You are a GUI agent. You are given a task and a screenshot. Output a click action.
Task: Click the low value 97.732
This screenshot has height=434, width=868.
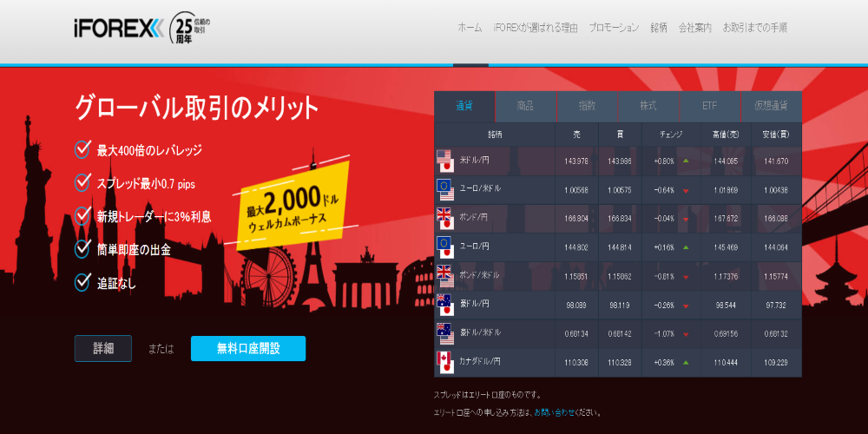(777, 306)
